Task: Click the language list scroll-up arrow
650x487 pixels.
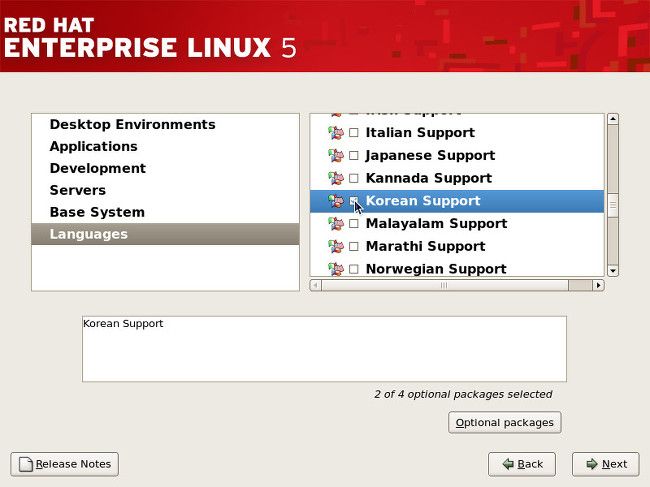Action: pyautogui.click(x=613, y=119)
